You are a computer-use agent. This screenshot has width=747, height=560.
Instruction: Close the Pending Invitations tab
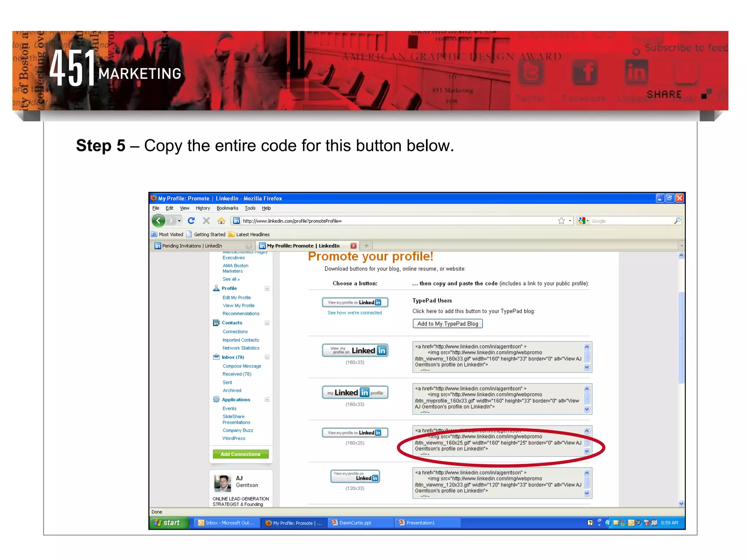pos(249,246)
